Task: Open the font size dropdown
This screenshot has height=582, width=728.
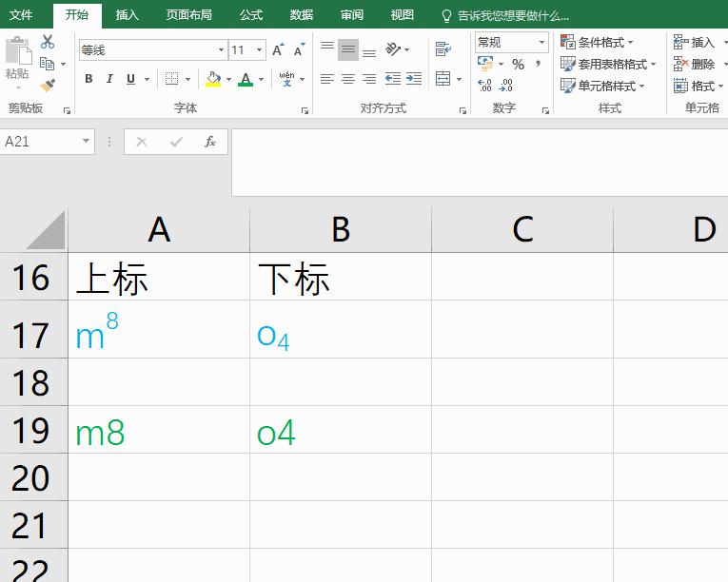Action: (x=259, y=49)
